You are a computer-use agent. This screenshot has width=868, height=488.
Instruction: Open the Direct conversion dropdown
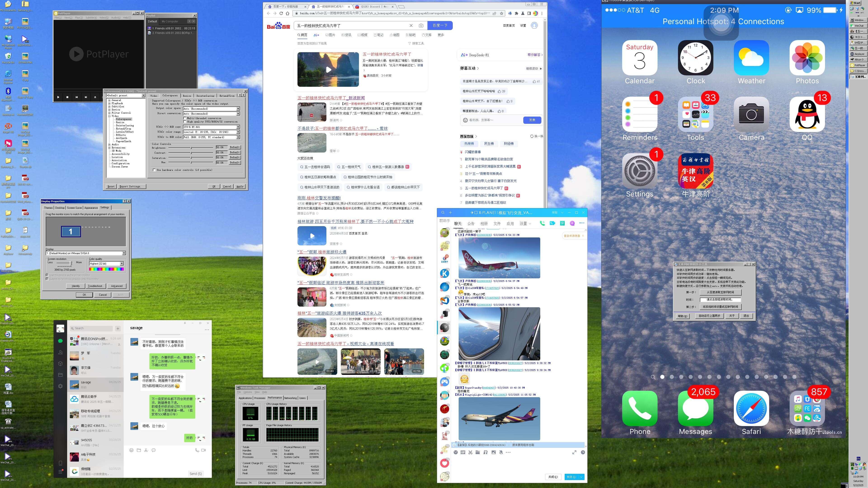[x=211, y=113]
